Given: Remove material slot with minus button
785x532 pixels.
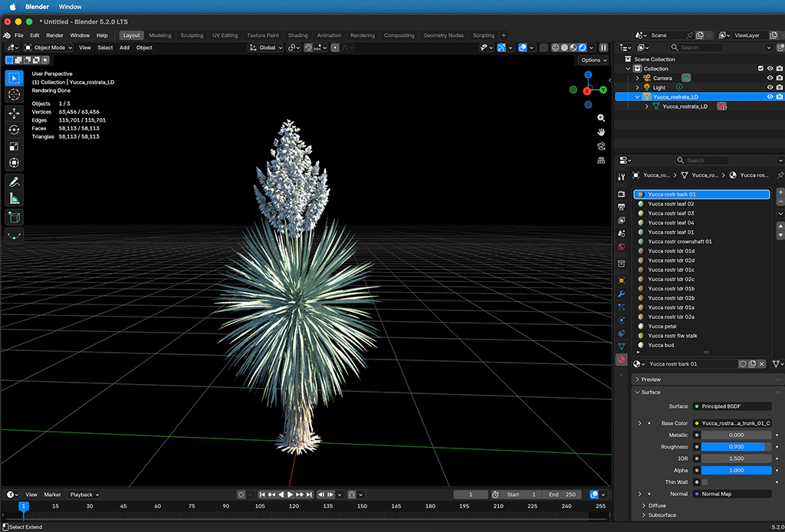Looking at the screenshot, I should click(780, 201).
